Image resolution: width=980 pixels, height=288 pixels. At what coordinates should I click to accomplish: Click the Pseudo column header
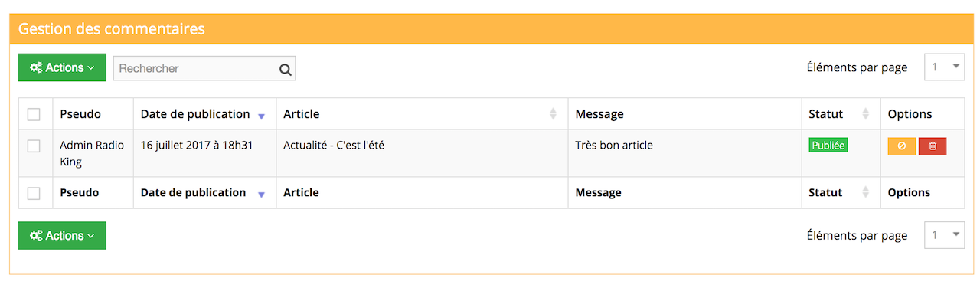(x=80, y=114)
